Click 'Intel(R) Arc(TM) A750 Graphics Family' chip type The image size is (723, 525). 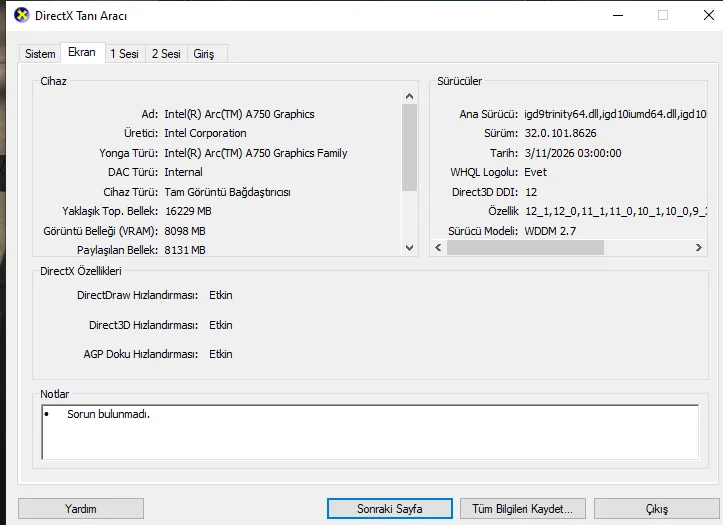(256, 153)
